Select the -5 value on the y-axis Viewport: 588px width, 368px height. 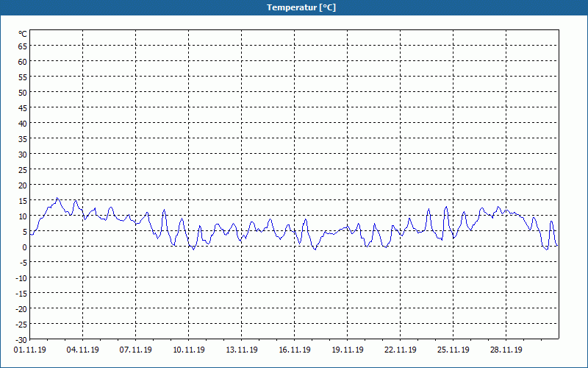(23, 263)
